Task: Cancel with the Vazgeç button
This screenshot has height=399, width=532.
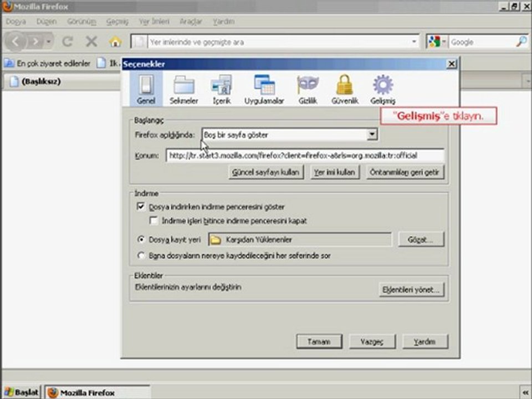Action: (x=372, y=342)
